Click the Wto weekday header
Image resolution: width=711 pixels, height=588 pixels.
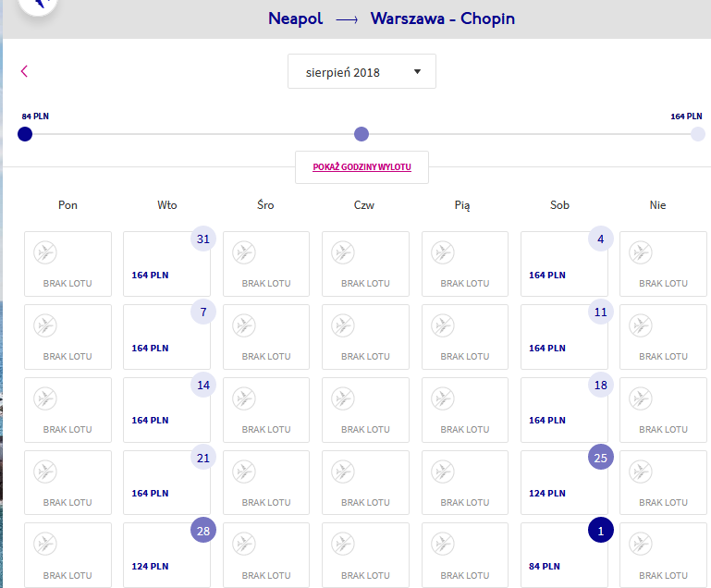(166, 205)
